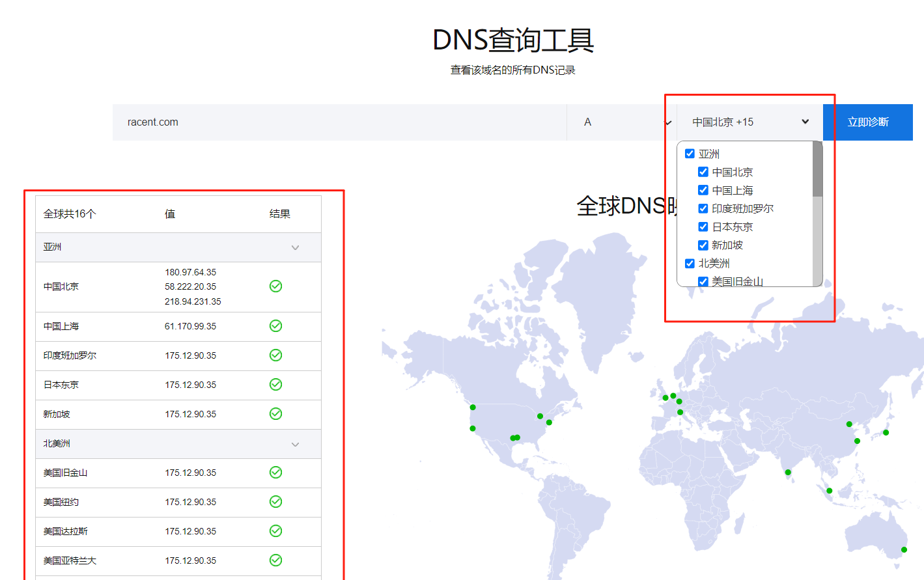Click the green check icon beside 中国北京 results

coord(275,286)
